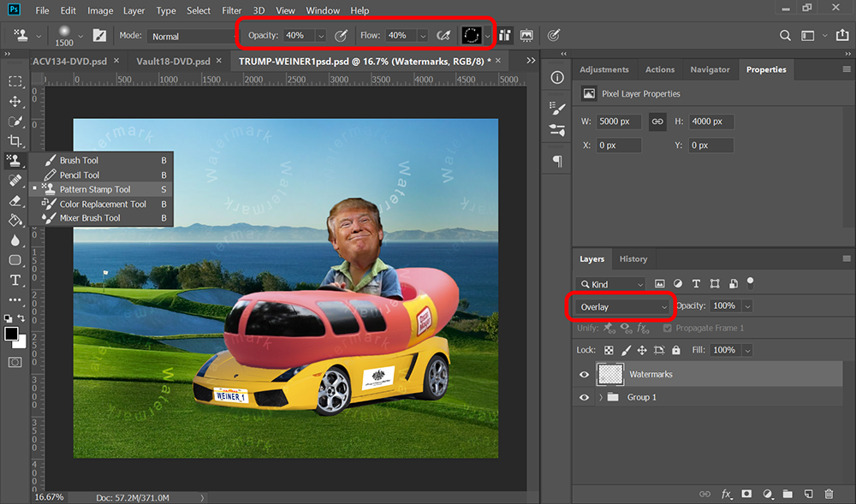The image size is (856, 504).
Task: Select the Horizontal Type tool
Action: 15,280
